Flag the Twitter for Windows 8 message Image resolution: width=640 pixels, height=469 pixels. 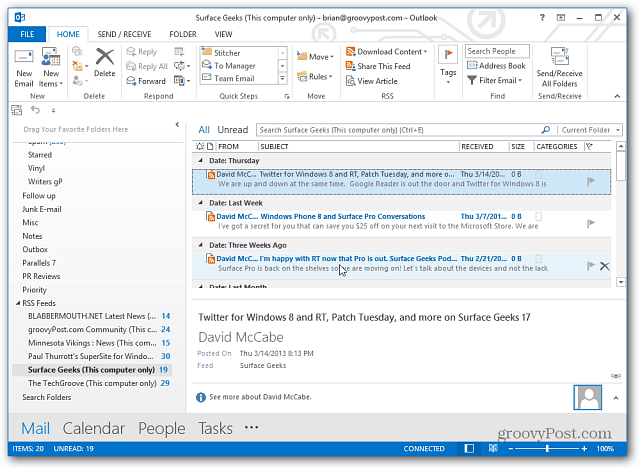(591, 181)
